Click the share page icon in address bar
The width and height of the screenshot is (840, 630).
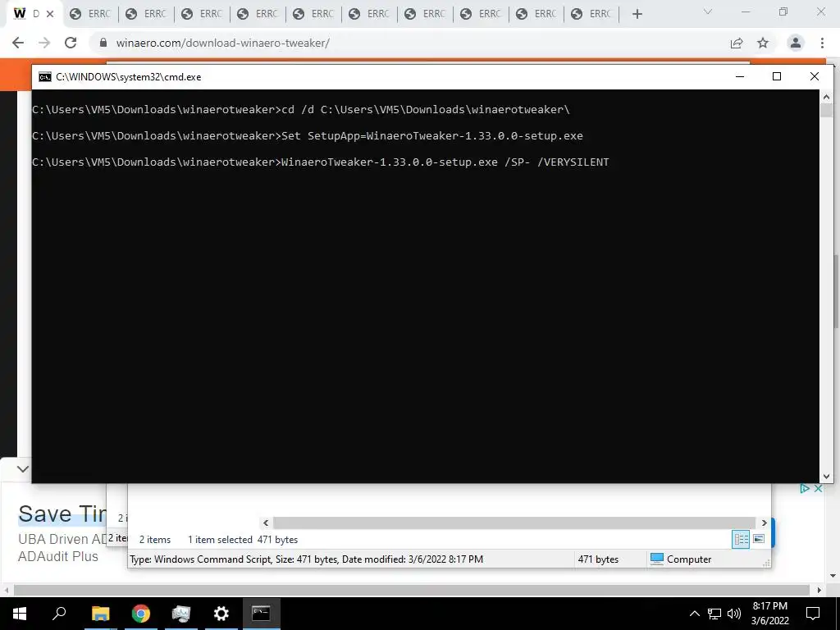coord(737,43)
